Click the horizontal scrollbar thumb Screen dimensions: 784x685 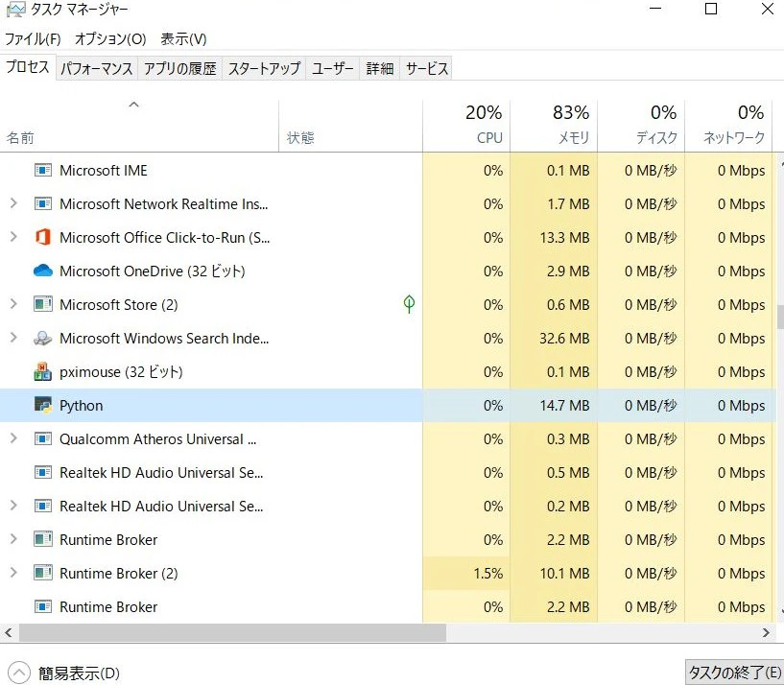coord(232,632)
